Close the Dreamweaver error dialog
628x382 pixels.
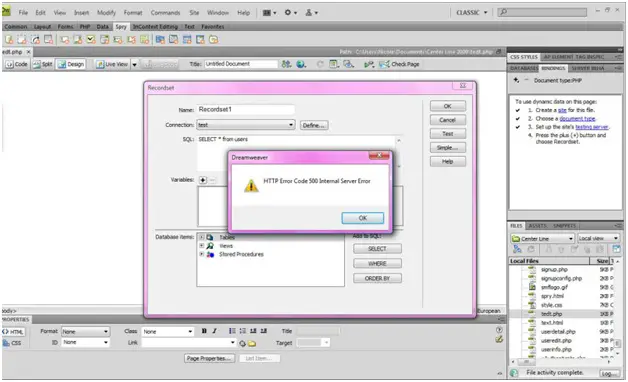coord(379,155)
